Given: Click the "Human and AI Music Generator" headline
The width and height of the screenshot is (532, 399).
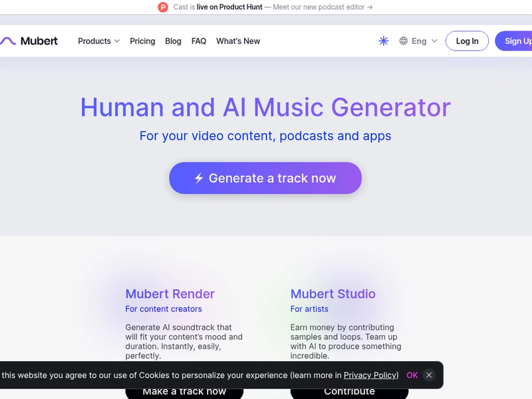Looking at the screenshot, I should (x=265, y=107).
